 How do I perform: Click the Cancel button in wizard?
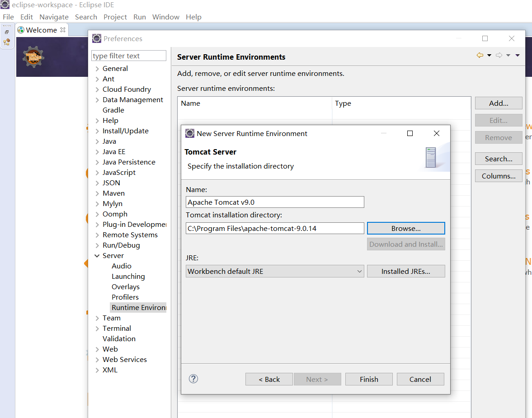coord(420,379)
